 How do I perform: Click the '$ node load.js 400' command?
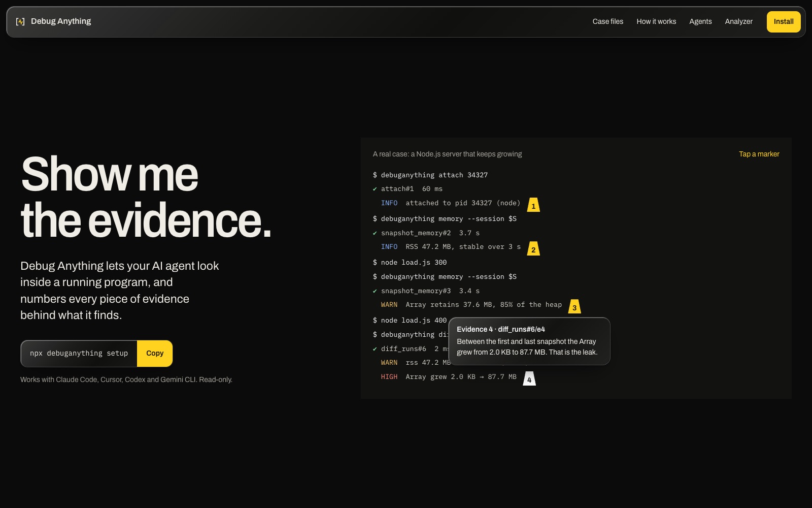click(410, 320)
